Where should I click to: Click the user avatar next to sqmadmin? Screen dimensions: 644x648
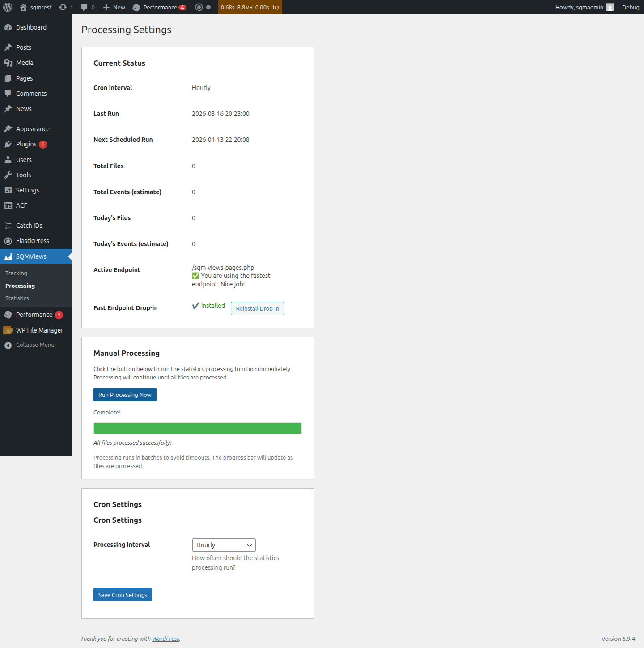pos(610,7)
